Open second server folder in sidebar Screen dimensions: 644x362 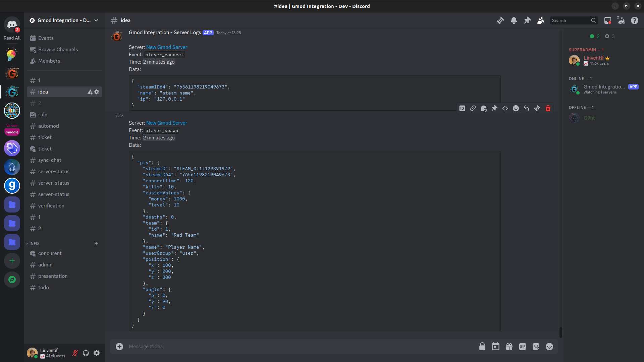click(12, 223)
